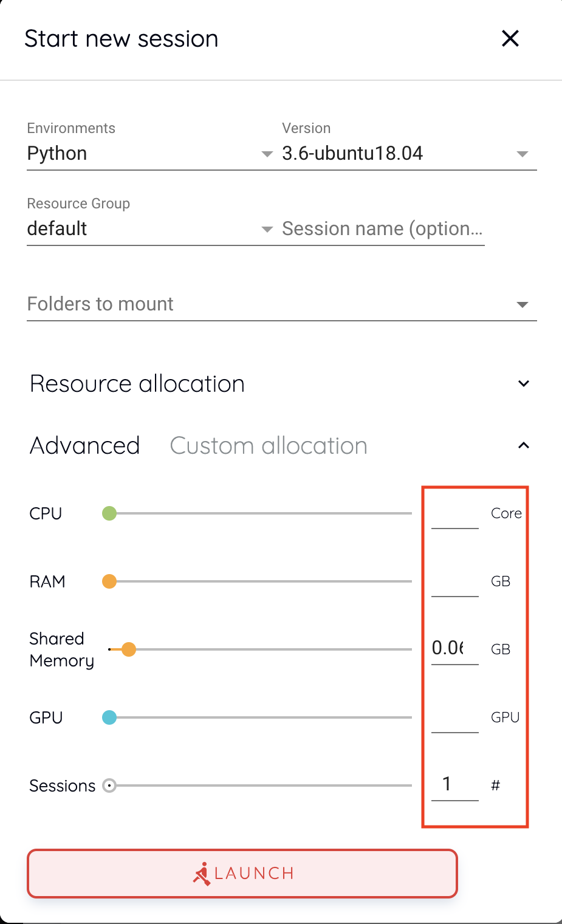This screenshot has width=562, height=924.
Task: Click the Shared Memory slider knob
Action: [129, 649]
